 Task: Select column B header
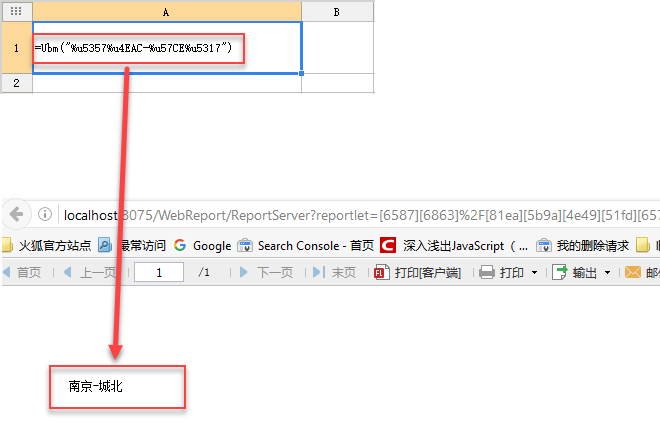click(337, 12)
